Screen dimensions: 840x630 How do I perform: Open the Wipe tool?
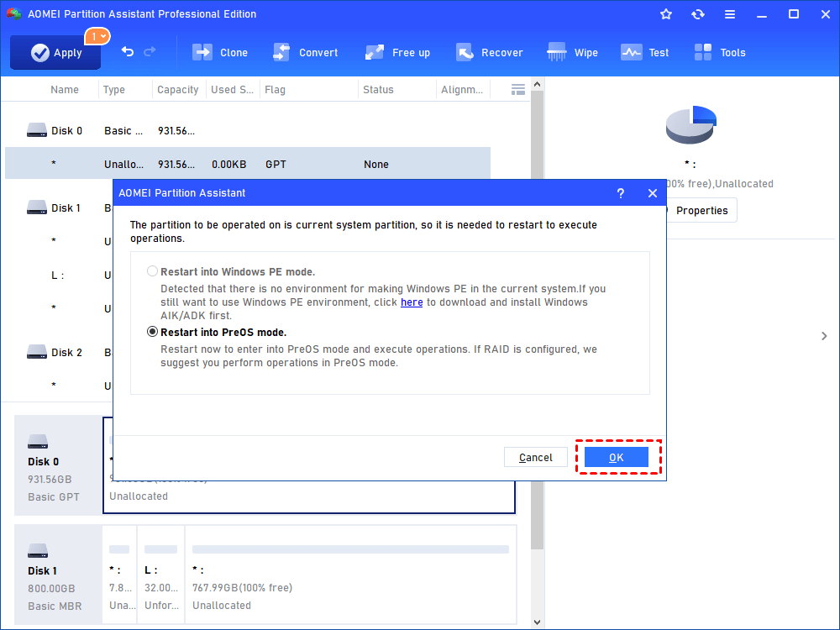(x=572, y=52)
